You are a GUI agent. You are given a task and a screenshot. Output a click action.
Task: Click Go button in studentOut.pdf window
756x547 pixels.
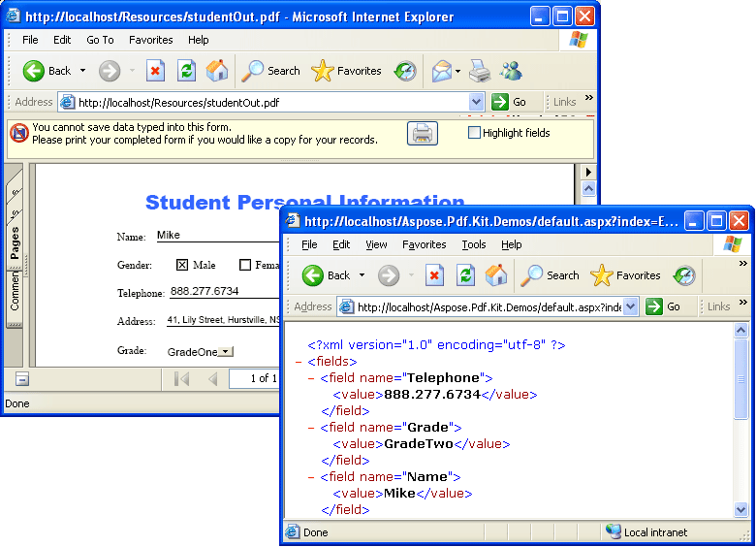(x=509, y=102)
